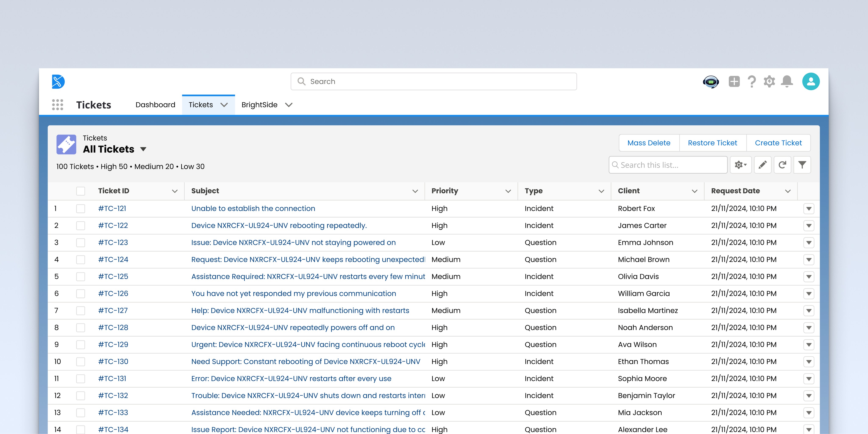Check the box for ticket #TC-126

(81, 294)
